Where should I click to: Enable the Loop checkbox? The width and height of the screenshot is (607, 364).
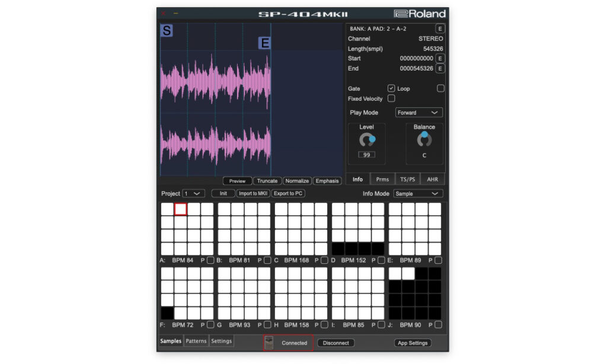pos(440,88)
